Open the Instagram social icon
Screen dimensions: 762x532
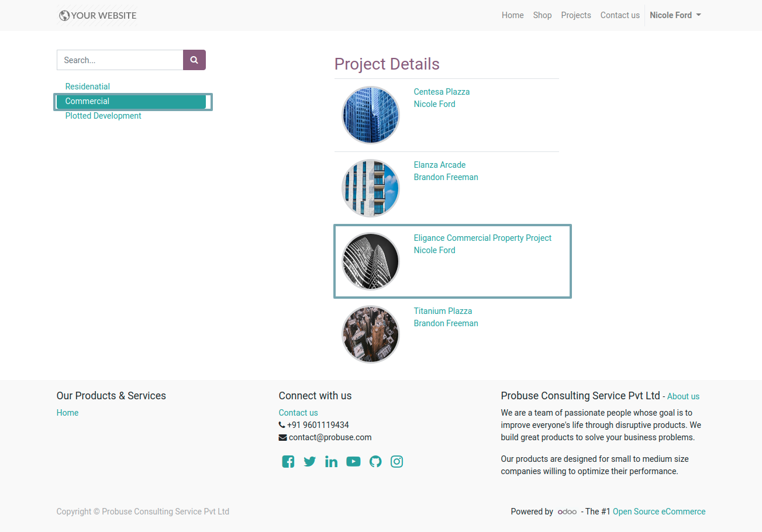[x=396, y=462]
